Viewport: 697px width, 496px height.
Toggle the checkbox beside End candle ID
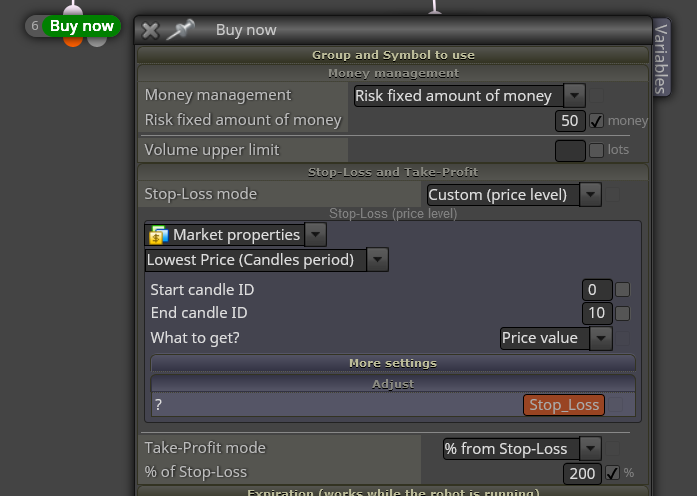(x=622, y=313)
